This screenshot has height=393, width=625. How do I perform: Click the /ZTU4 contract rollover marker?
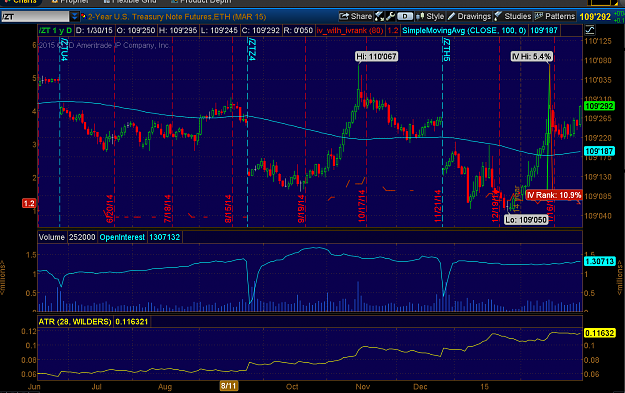pos(64,49)
